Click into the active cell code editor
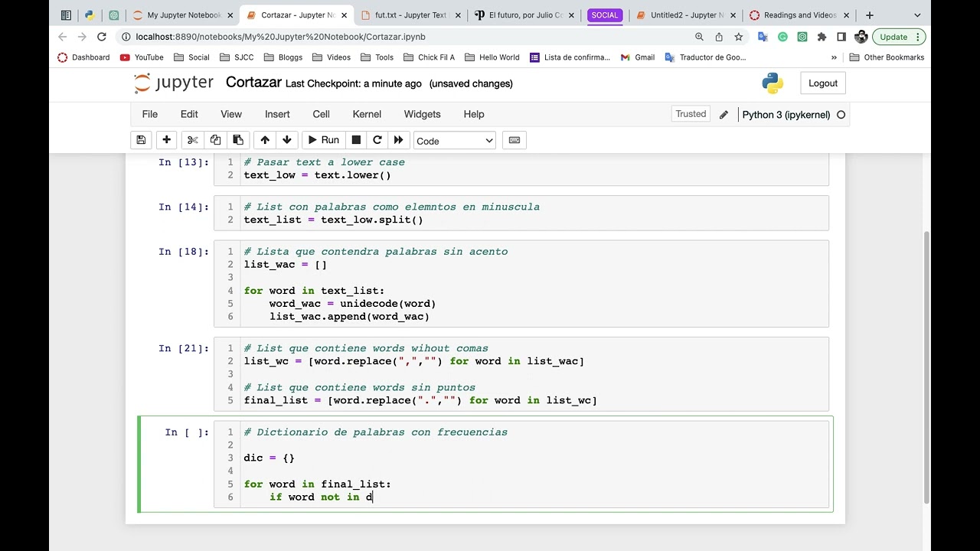This screenshot has width=980, height=551. tap(534, 465)
